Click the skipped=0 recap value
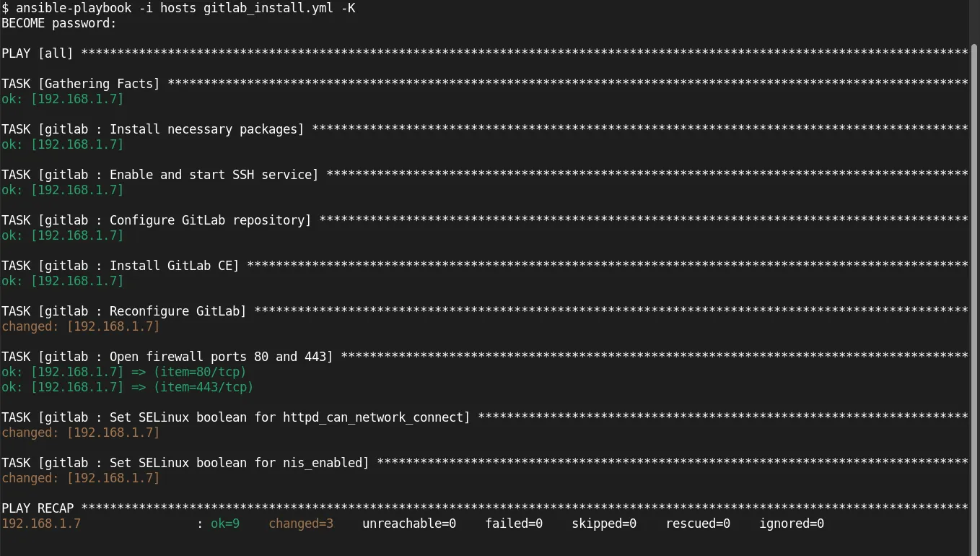Viewport: 980px width, 556px height. (x=604, y=524)
